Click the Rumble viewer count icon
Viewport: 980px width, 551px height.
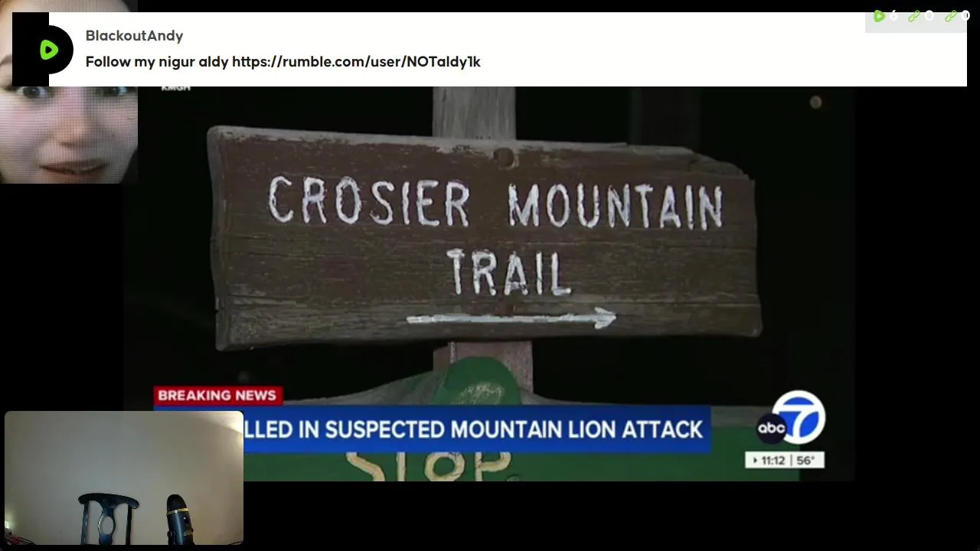[879, 16]
